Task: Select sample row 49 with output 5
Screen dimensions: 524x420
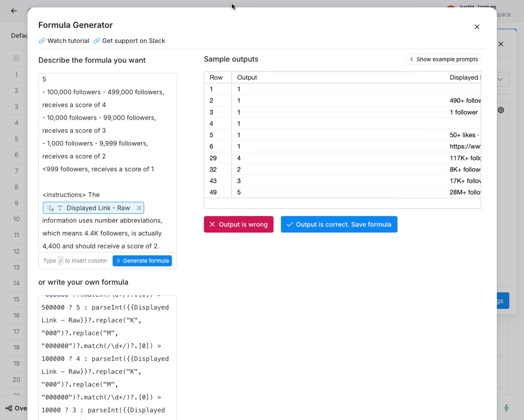Action: click(x=342, y=192)
